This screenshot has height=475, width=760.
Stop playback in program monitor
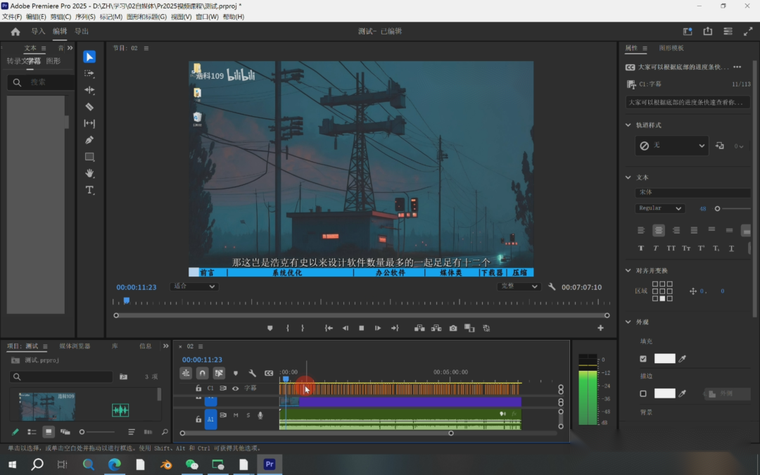click(361, 328)
